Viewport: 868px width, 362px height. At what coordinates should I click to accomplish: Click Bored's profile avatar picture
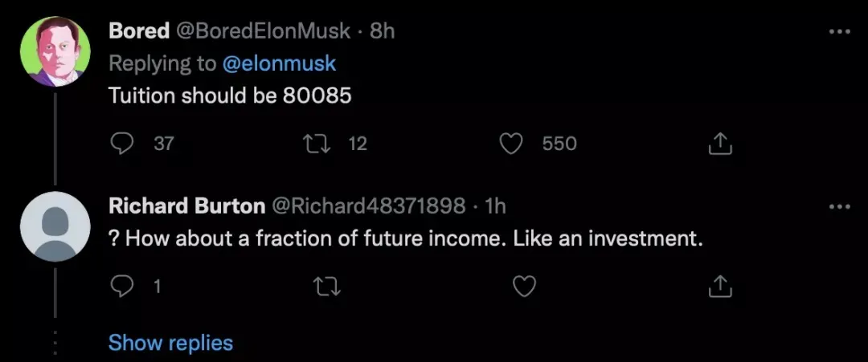click(55, 52)
